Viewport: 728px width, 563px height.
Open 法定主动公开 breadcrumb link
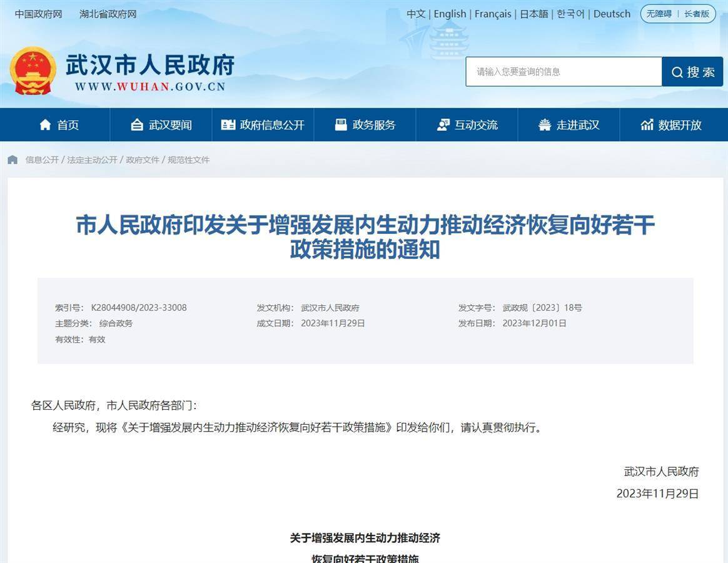[92, 160]
